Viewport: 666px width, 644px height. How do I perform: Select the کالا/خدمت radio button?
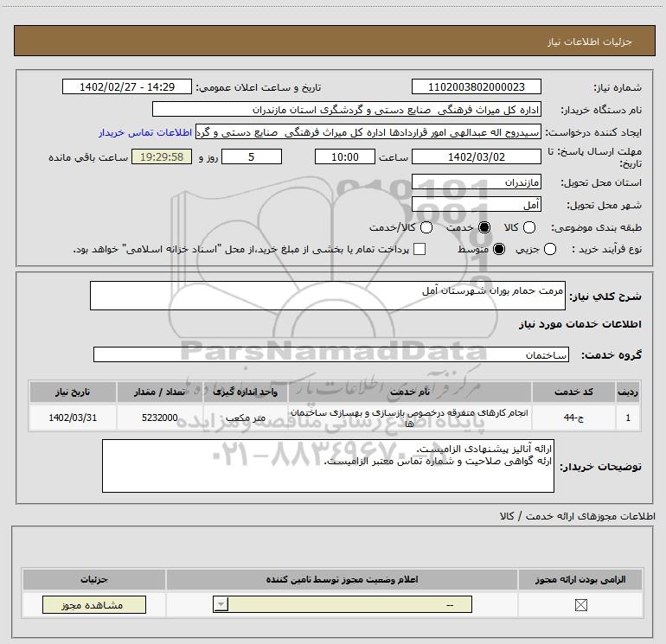[426, 227]
